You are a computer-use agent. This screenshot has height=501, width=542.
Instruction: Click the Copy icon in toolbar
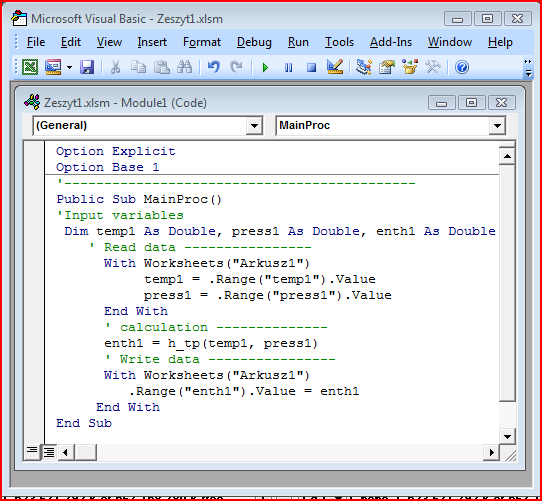[x=138, y=67]
